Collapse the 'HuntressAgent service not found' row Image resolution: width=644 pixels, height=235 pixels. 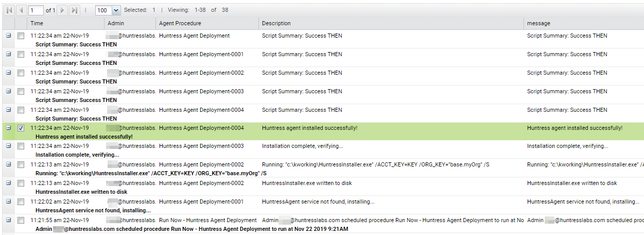click(x=8, y=202)
